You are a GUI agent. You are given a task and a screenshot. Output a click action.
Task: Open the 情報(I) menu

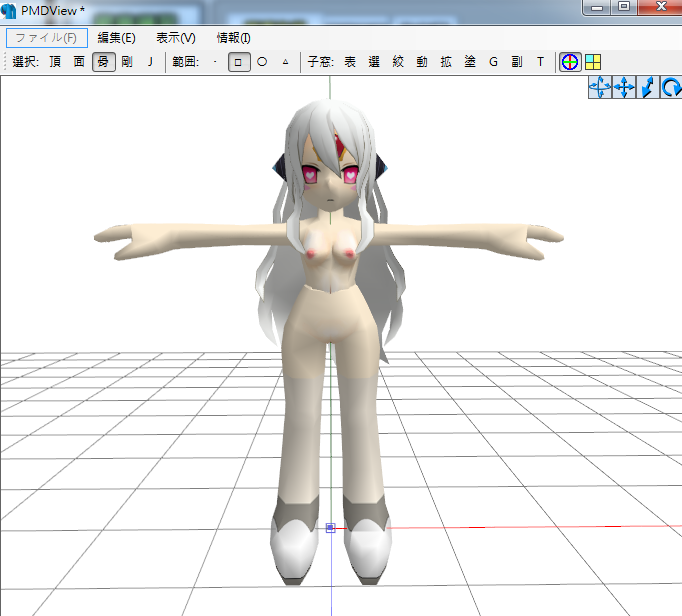click(234, 38)
